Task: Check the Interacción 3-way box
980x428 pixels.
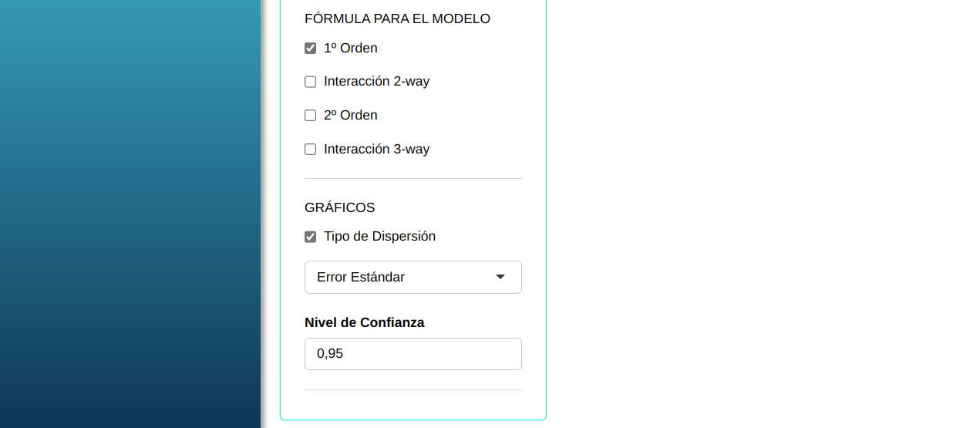Action: point(311,150)
